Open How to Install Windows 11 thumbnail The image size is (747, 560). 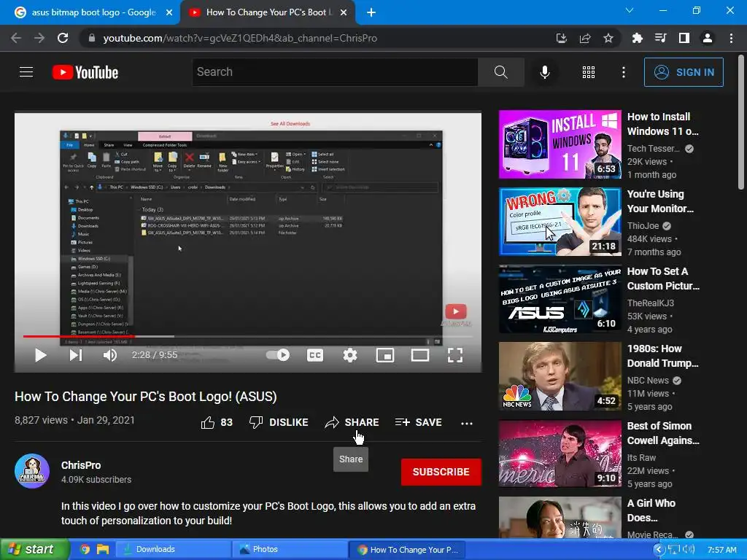tap(560, 144)
